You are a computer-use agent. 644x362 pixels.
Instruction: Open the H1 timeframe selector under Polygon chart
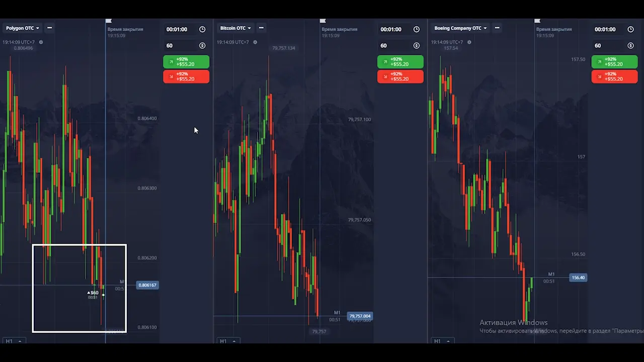(x=13, y=341)
